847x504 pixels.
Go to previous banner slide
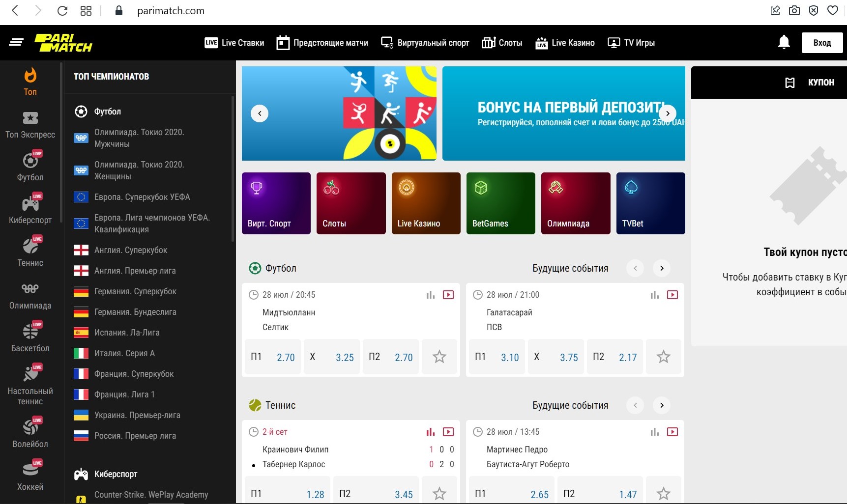pos(260,113)
